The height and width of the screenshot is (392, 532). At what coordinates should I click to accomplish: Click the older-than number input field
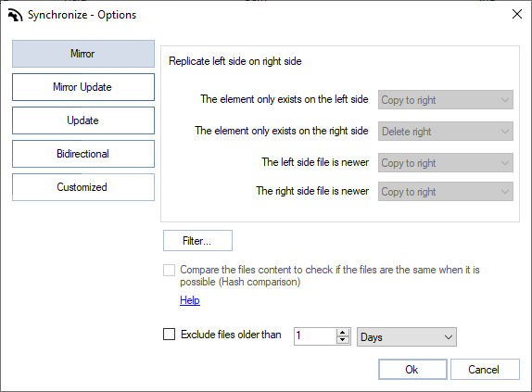coord(315,336)
